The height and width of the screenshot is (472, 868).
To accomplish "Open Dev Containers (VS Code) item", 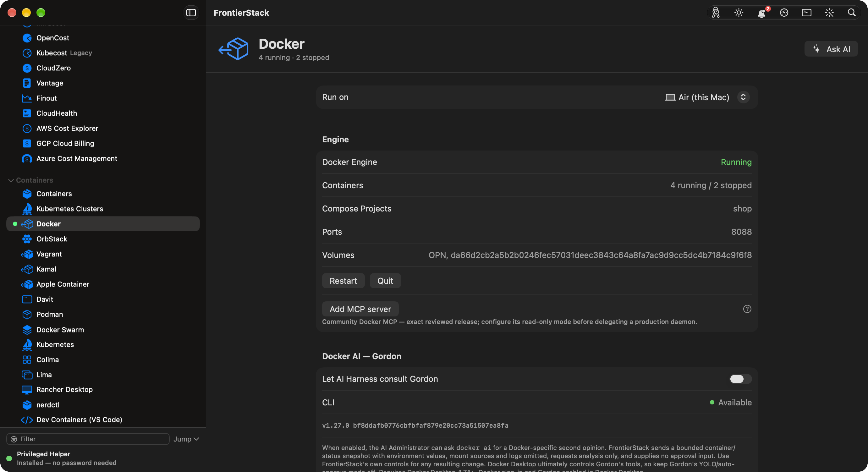I will [103, 420].
